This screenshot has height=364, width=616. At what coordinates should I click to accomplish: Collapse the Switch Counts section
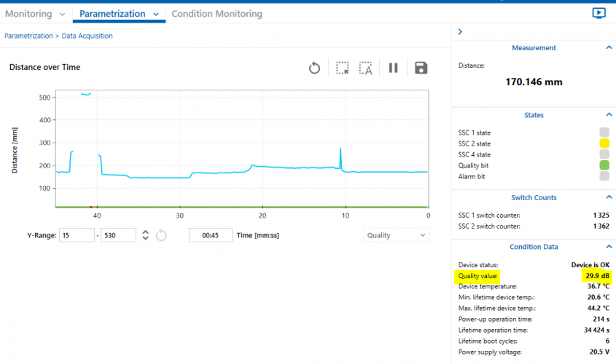coord(609,198)
